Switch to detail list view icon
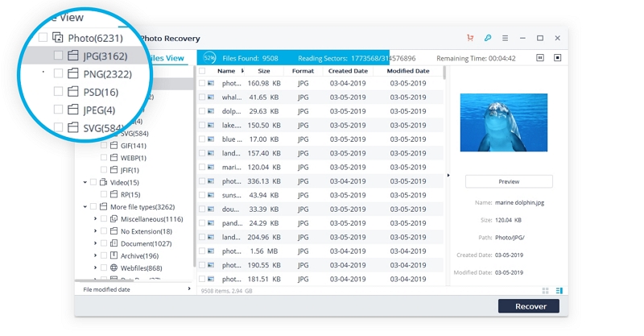 tap(559, 290)
